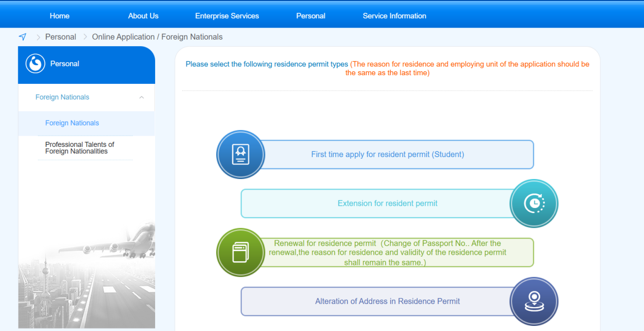Select Alteration of Address in Residence Permit
Image resolution: width=644 pixels, height=331 pixels.
(x=388, y=301)
